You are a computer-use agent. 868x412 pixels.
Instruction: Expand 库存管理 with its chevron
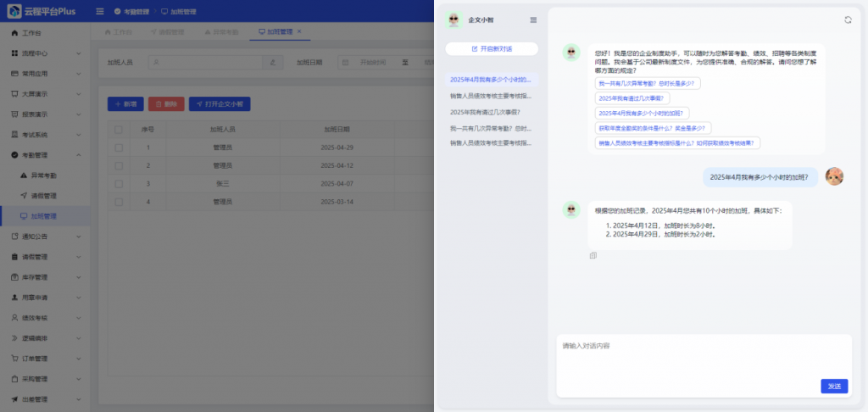coord(78,277)
